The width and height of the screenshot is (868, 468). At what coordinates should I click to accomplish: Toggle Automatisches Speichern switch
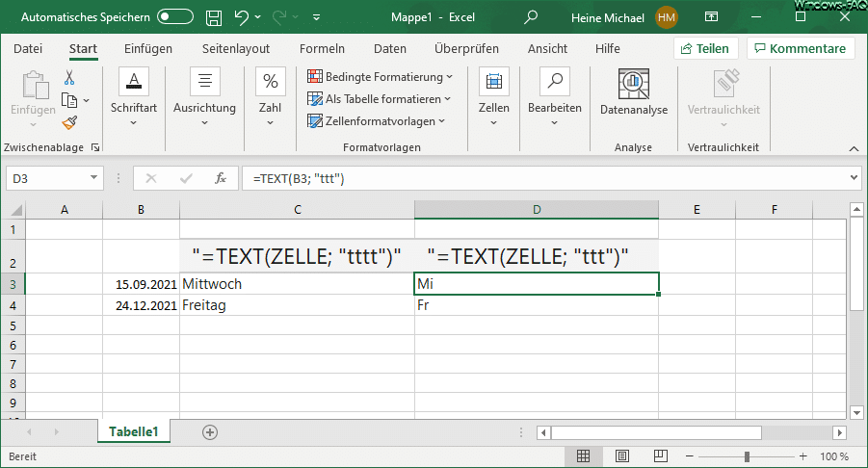[175, 17]
